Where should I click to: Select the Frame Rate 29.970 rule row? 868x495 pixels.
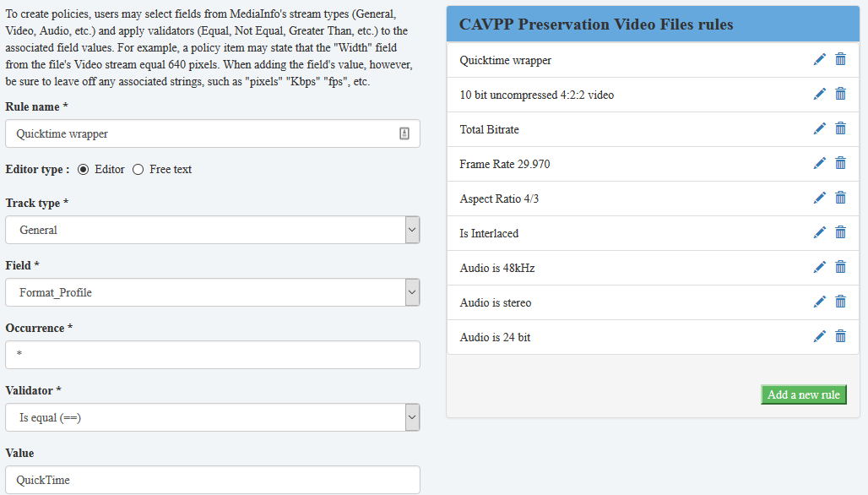(653, 164)
